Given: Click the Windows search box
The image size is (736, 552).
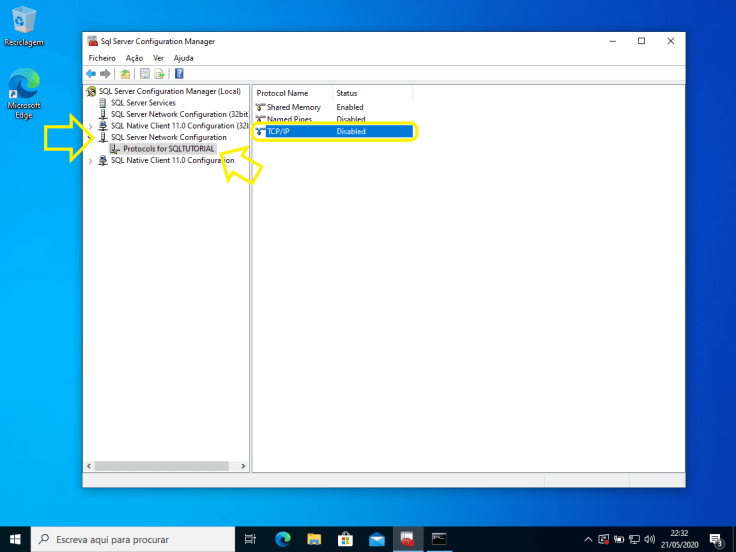Looking at the screenshot, I should (133, 539).
